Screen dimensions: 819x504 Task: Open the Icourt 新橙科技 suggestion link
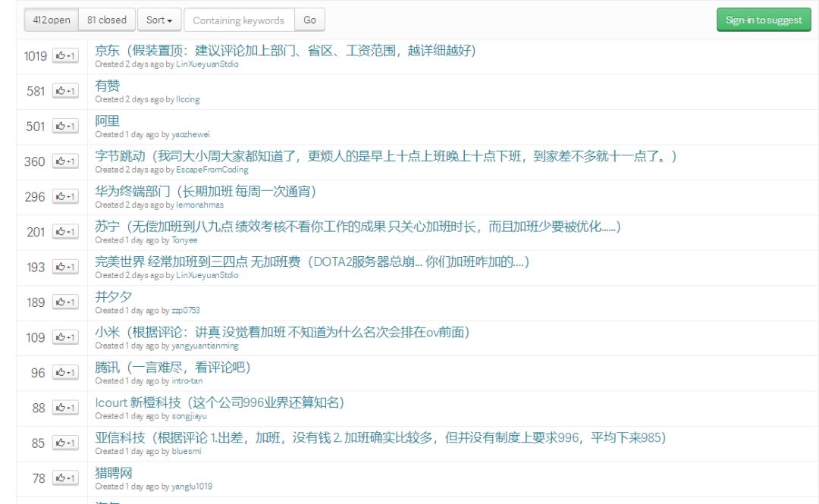click(x=219, y=402)
